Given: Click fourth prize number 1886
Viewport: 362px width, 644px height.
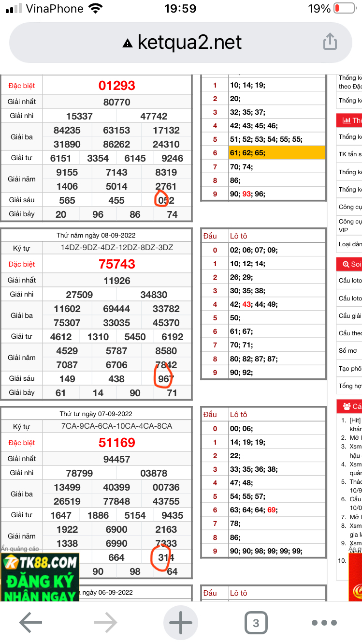Looking at the screenshot, I should (98, 515).
